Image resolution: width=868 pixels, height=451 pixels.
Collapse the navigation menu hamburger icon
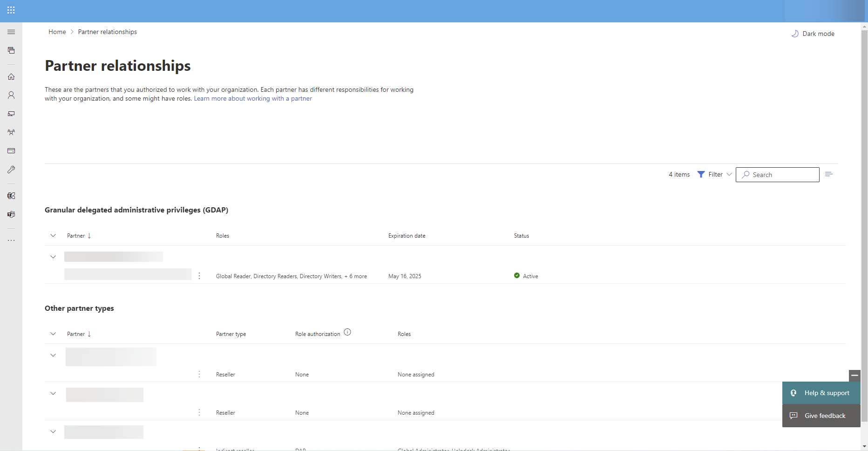point(11,32)
